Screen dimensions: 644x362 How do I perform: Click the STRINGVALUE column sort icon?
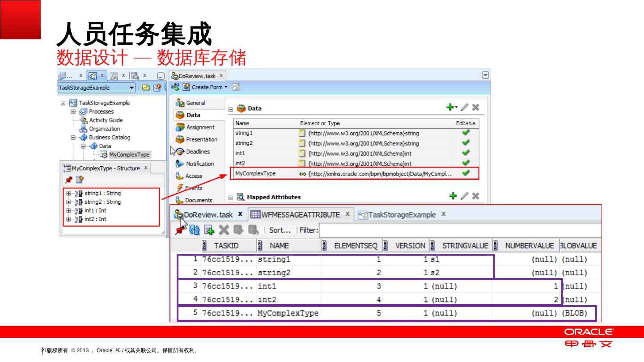pyautogui.click(x=432, y=245)
